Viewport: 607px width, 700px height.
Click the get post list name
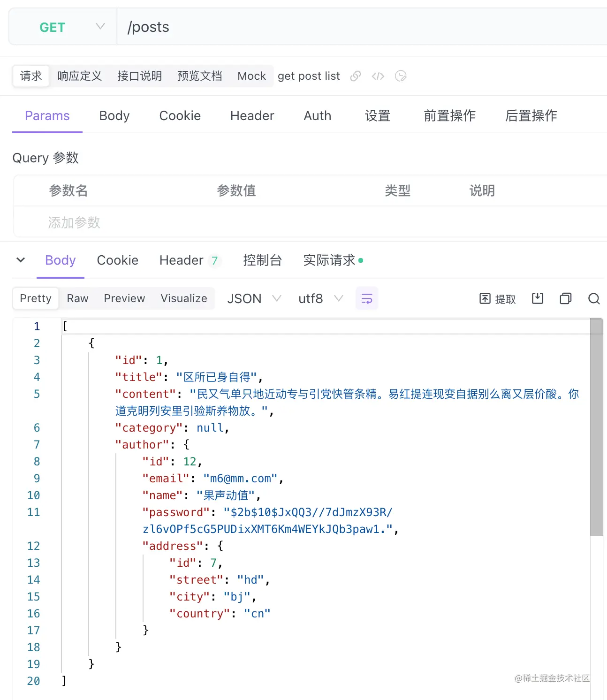pyautogui.click(x=309, y=76)
